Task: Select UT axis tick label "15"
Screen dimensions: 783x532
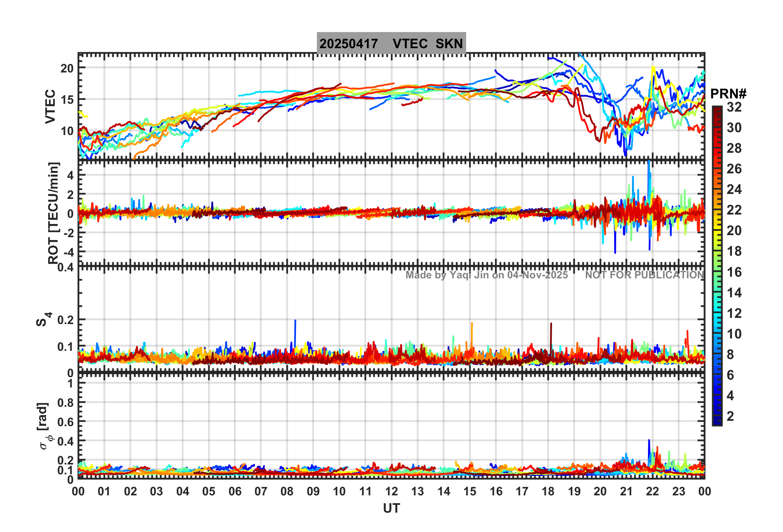Action: click(470, 491)
